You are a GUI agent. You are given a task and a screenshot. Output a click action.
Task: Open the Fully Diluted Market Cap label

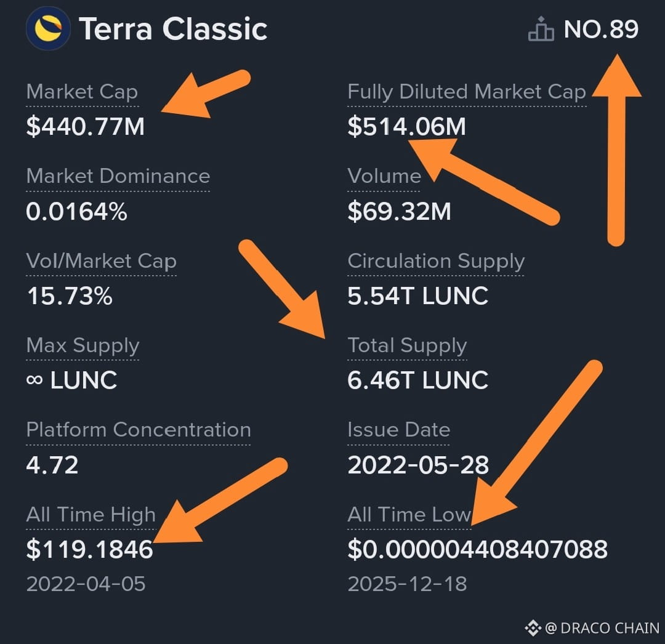coord(467,92)
